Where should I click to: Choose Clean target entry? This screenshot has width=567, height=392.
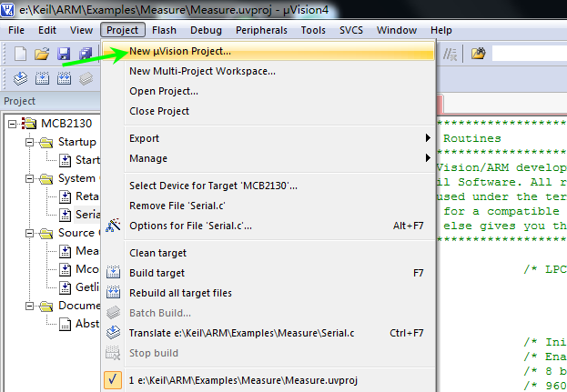pyautogui.click(x=268, y=253)
